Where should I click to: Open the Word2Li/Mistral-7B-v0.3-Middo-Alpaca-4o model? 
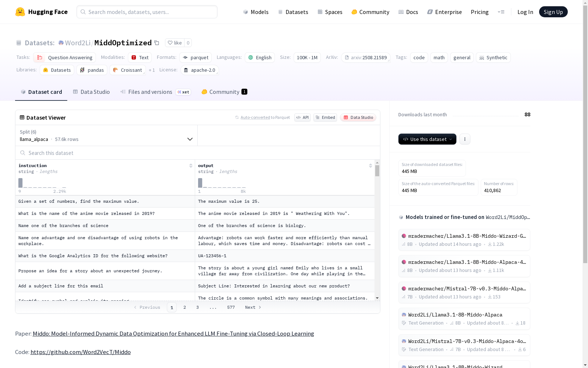[x=464, y=345]
